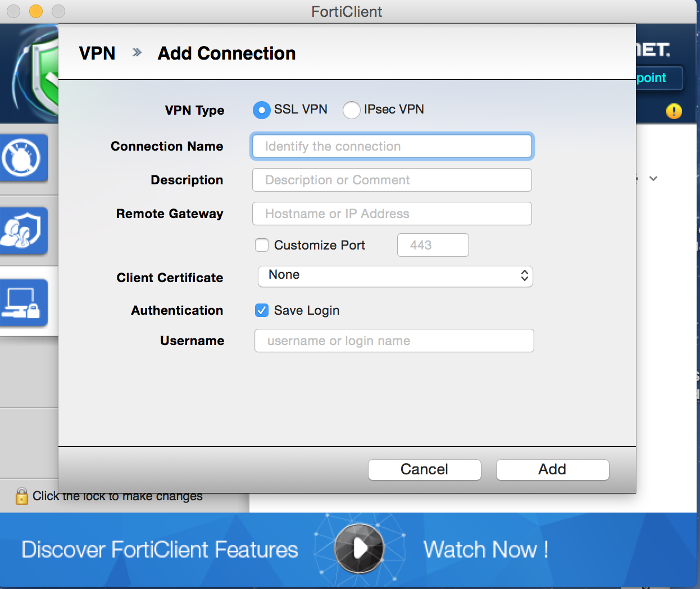700x589 pixels.
Task: Click the VPN breadcrumb label
Action: (x=97, y=53)
